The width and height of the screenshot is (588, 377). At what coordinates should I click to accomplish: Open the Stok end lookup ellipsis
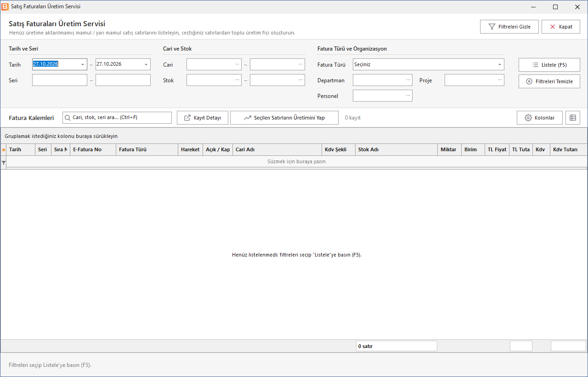point(300,80)
